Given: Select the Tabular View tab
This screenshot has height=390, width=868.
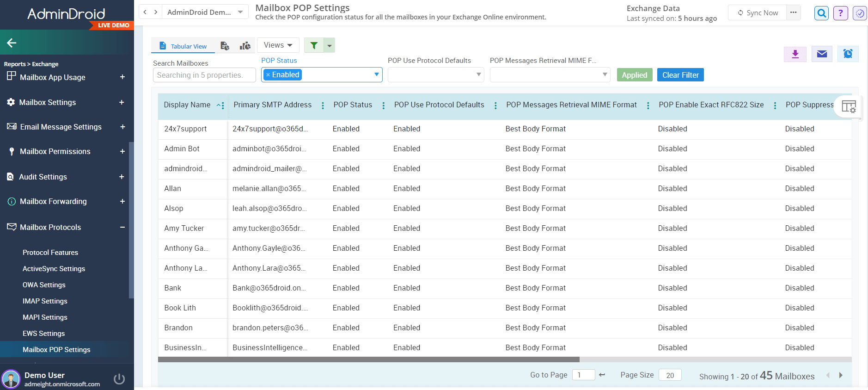Looking at the screenshot, I should (183, 46).
